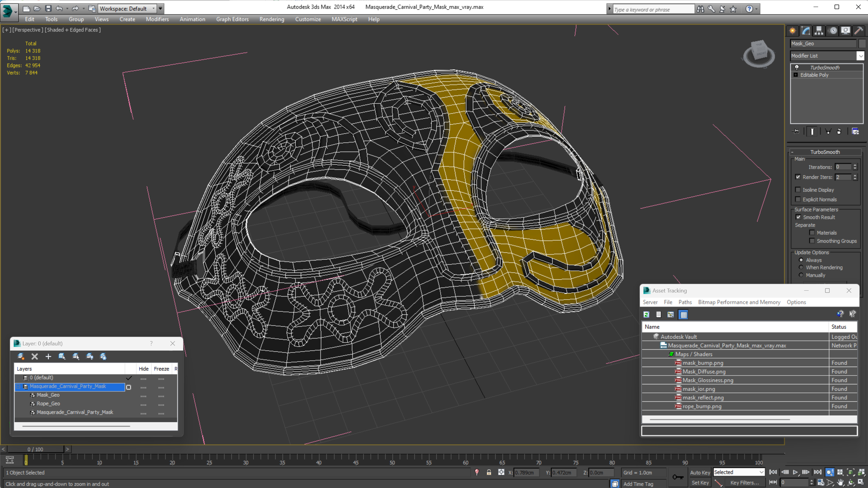Click the Set Key button

click(700, 483)
